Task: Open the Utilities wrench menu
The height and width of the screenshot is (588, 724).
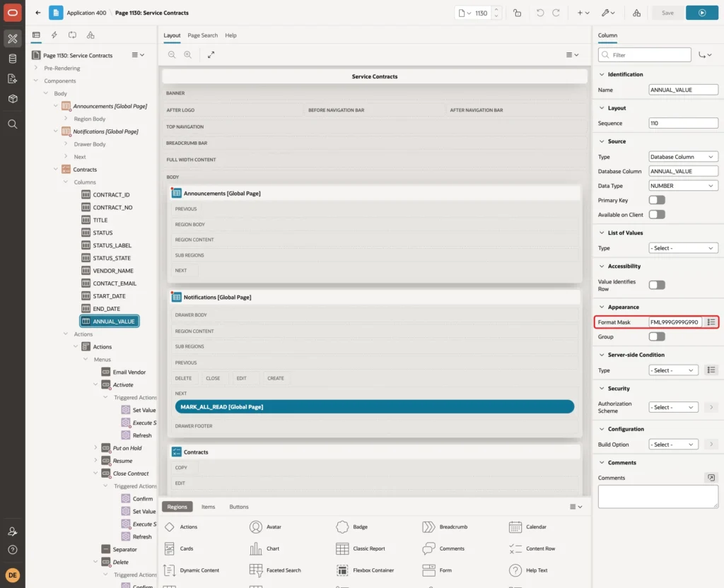Action: pos(607,13)
